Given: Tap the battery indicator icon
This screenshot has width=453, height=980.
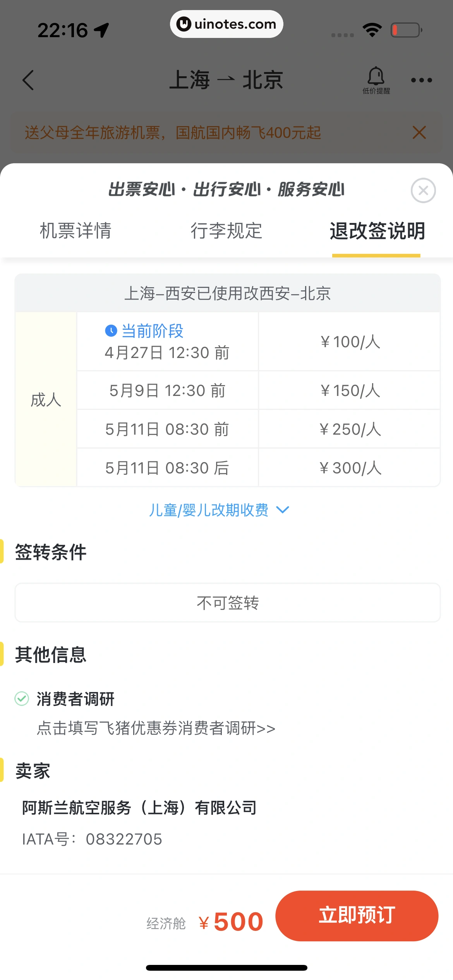Looking at the screenshot, I should tap(406, 30).
